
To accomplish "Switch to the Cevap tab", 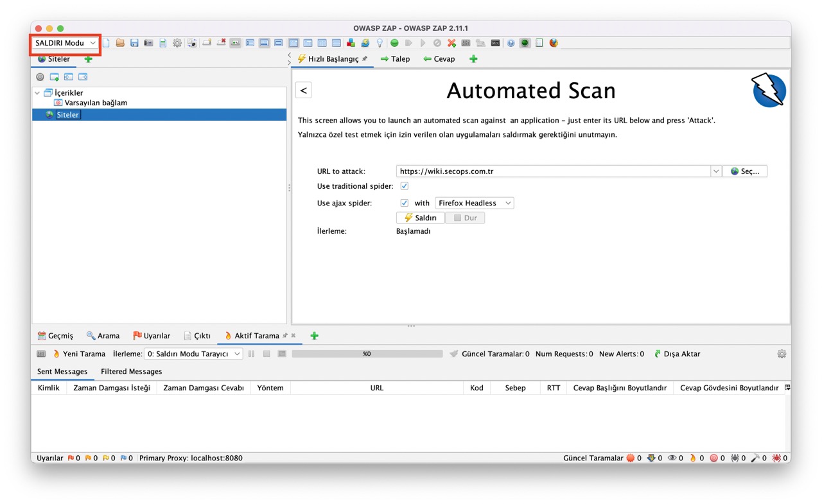I will [x=439, y=59].
